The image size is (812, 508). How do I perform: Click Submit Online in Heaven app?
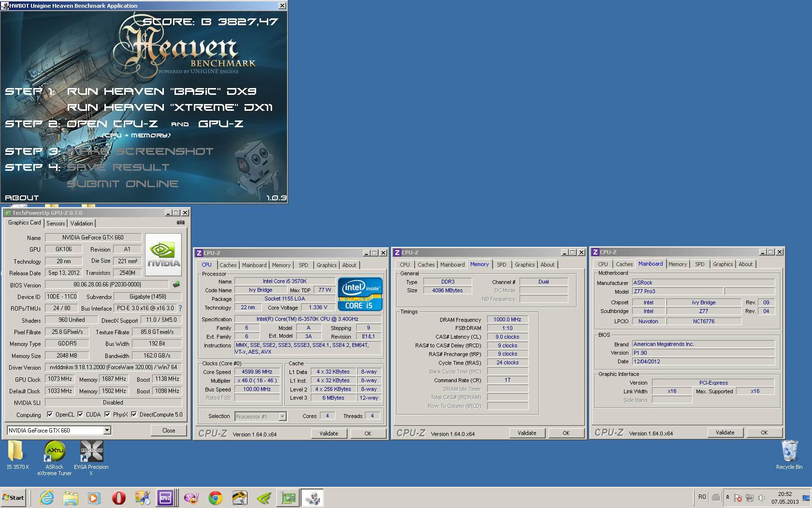click(x=123, y=184)
